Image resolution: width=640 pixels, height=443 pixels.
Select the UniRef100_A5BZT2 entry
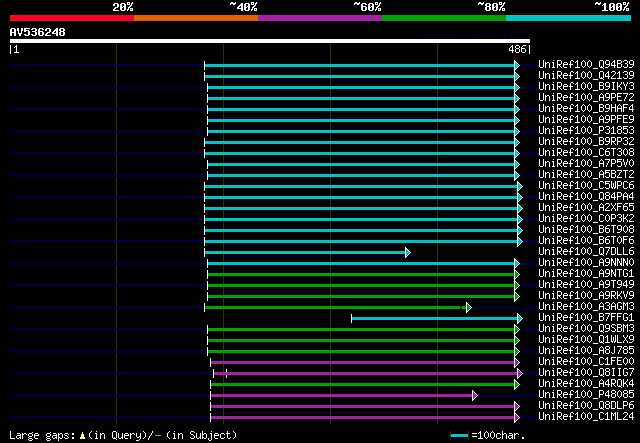tap(586, 174)
